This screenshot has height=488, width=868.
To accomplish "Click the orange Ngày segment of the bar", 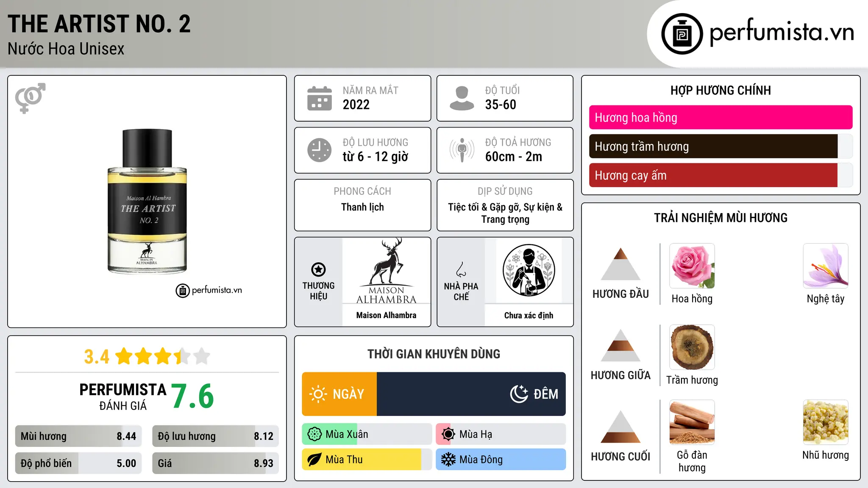I will click(x=339, y=394).
